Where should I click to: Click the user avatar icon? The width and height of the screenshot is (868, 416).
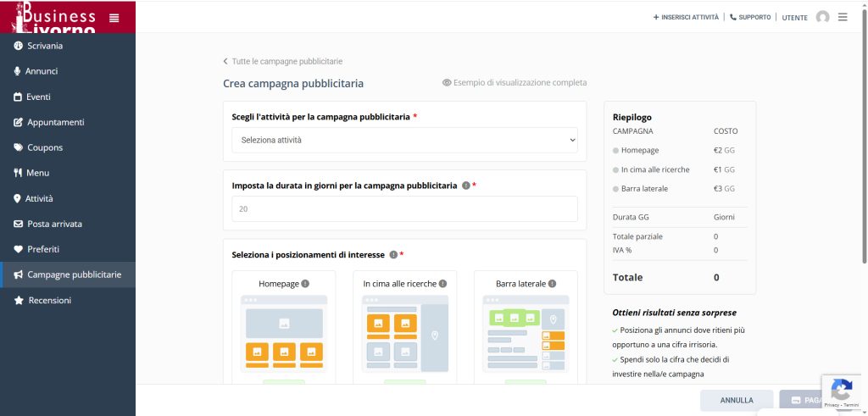pyautogui.click(x=822, y=17)
